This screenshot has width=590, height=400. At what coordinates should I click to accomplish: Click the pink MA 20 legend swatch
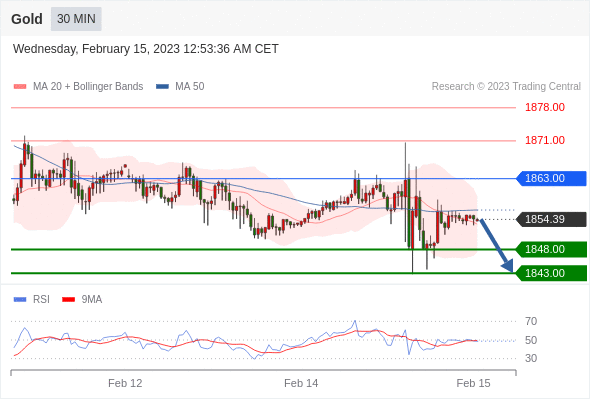[x=20, y=87]
